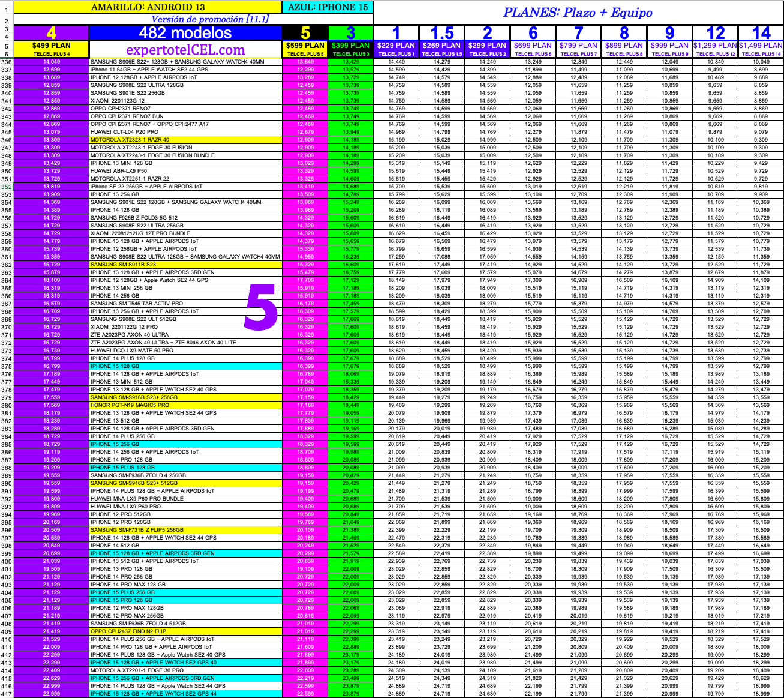Select the PLANES: Plazo + Equipo title

click(578, 13)
